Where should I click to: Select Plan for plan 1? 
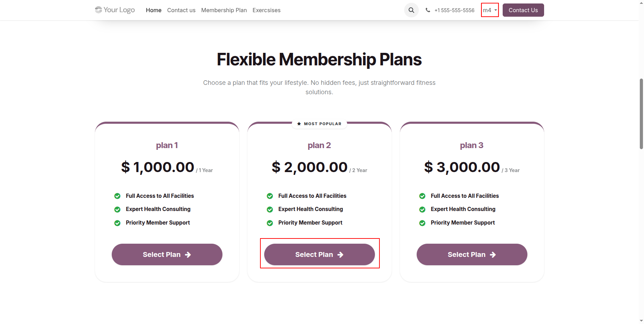pyautogui.click(x=167, y=254)
